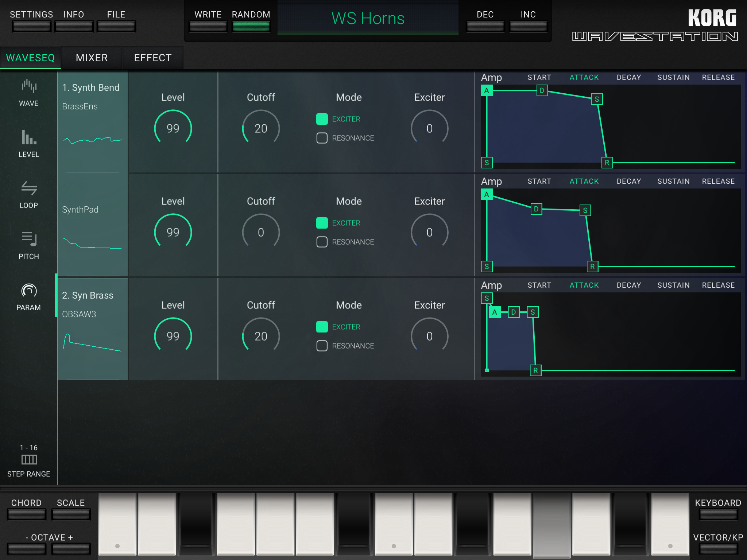
Task: Click the CHORD button
Action: pyautogui.click(x=26, y=514)
